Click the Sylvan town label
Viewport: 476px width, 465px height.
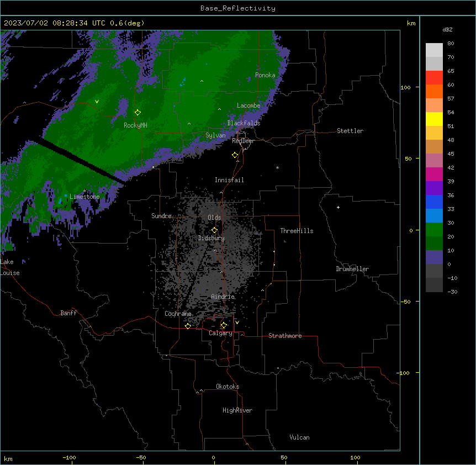pyautogui.click(x=215, y=135)
